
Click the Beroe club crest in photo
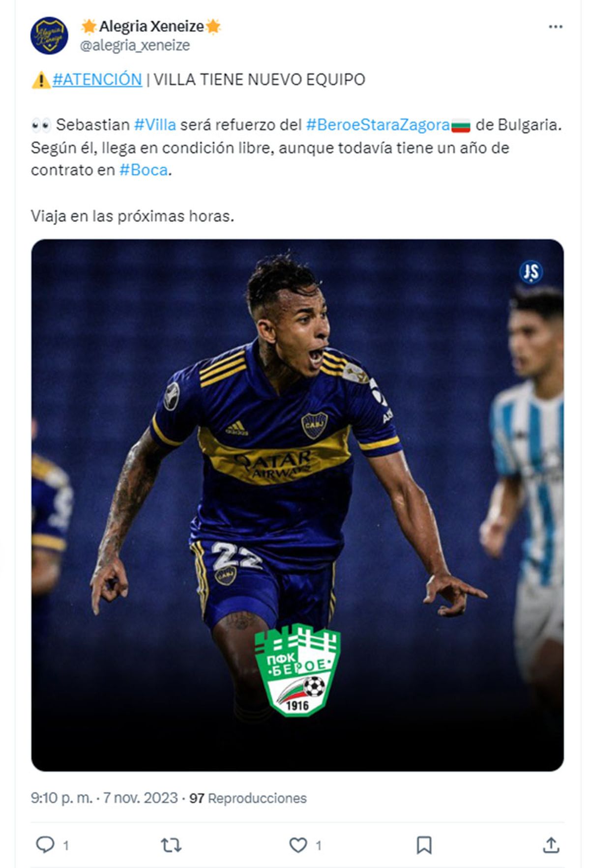(x=297, y=669)
